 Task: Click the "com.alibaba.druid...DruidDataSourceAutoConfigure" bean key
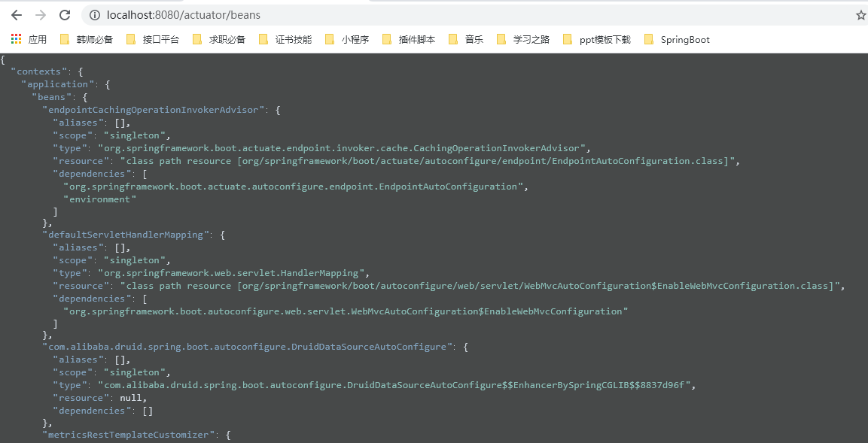[x=247, y=347]
